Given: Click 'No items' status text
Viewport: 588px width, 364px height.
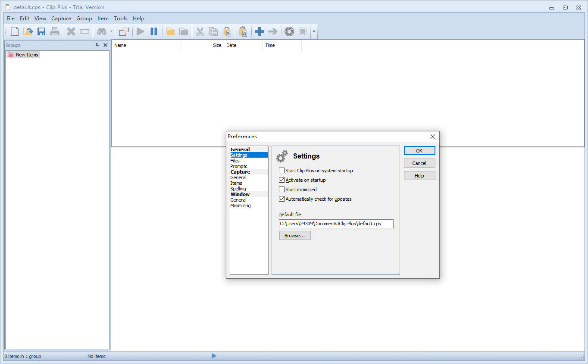Looking at the screenshot, I should (x=97, y=356).
